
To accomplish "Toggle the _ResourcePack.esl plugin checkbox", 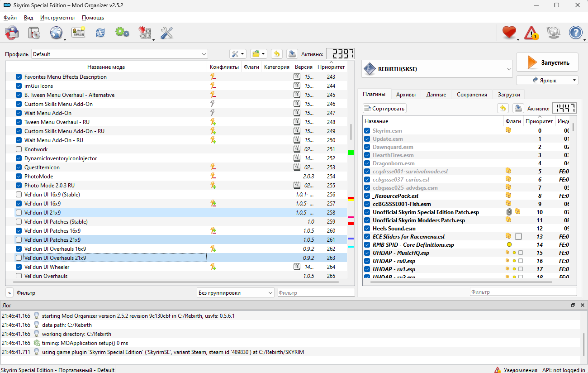I will (x=367, y=196).
